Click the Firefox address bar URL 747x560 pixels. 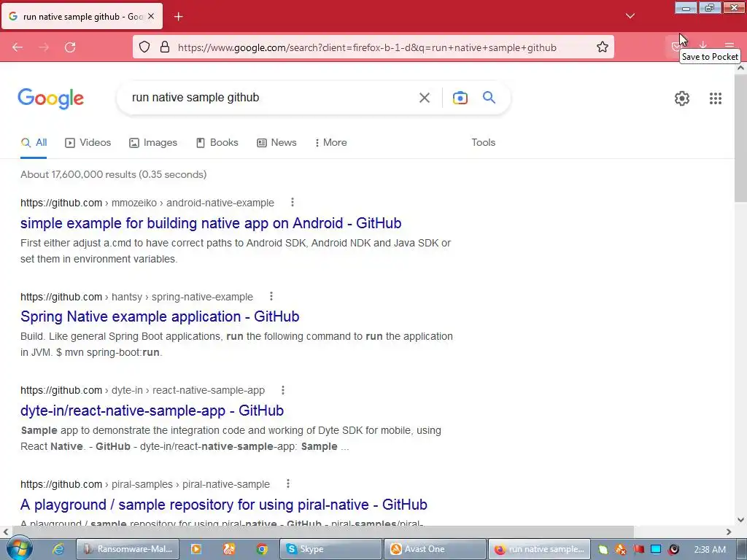coord(367,47)
